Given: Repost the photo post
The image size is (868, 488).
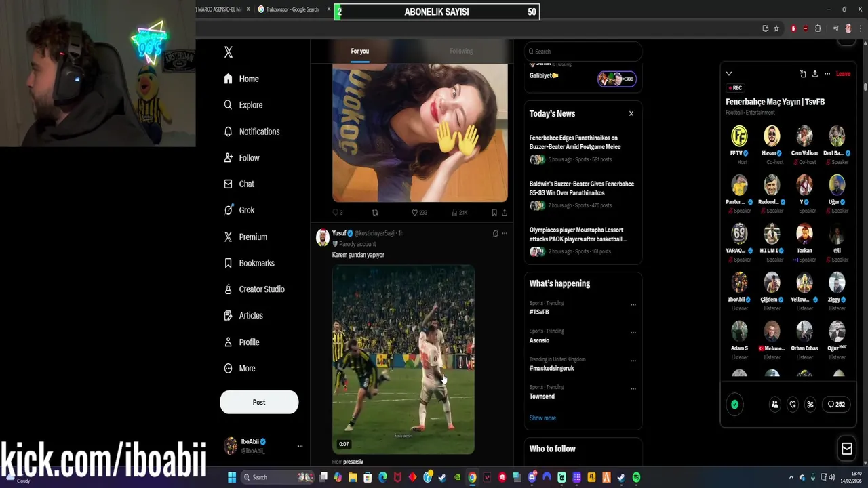Looking at the screenshot, I should tap(375, 213).
